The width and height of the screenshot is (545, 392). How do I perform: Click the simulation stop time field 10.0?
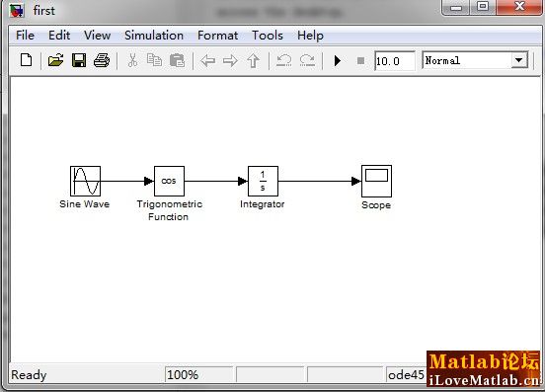pyautogui.click(x=395, y=61)
